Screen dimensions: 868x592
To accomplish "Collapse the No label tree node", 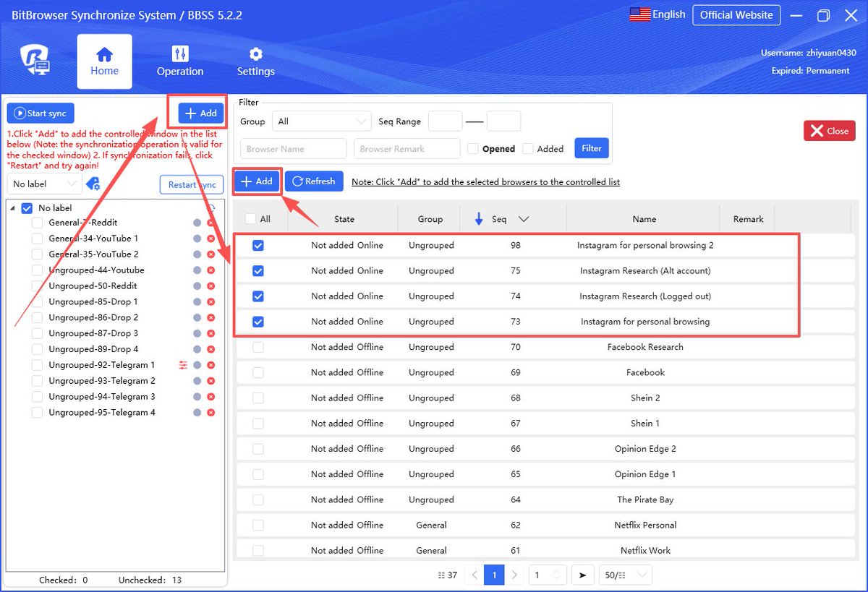I will [13, 208].
